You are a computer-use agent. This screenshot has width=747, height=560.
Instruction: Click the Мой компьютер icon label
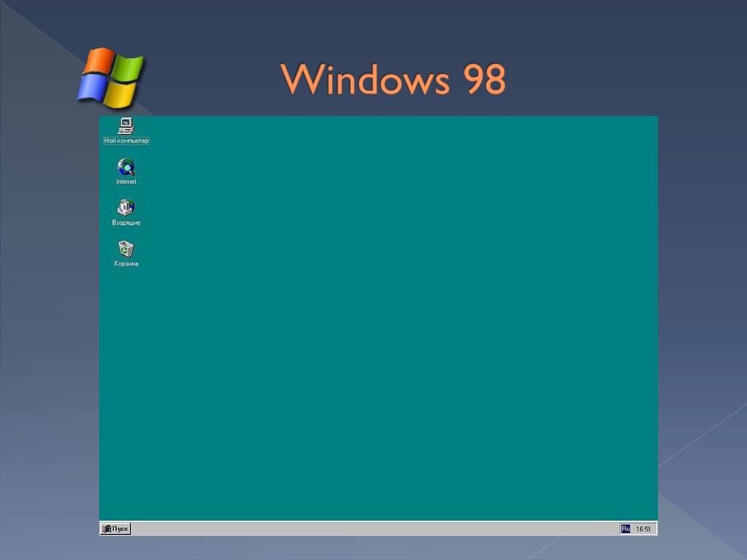coord(126,141)
